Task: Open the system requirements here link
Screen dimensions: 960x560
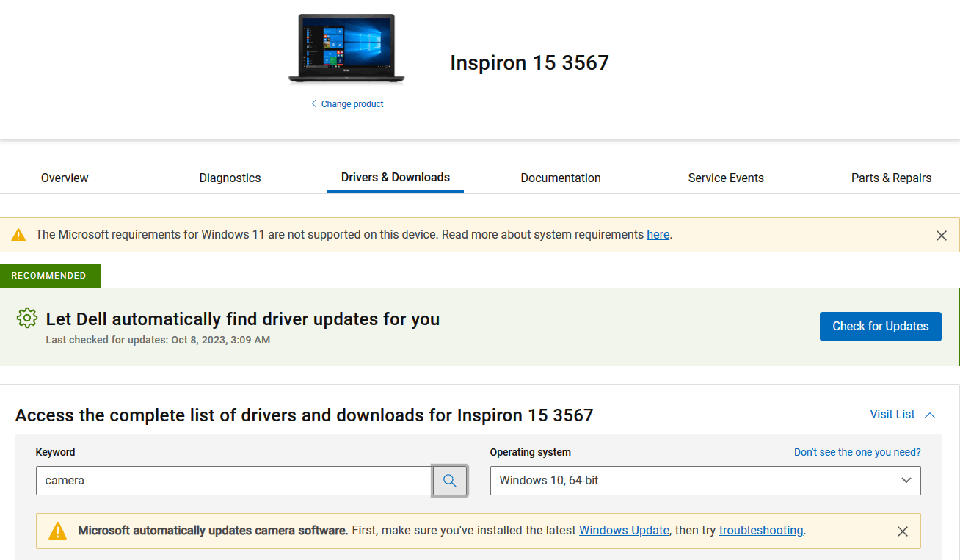Action: pos(658,234)
